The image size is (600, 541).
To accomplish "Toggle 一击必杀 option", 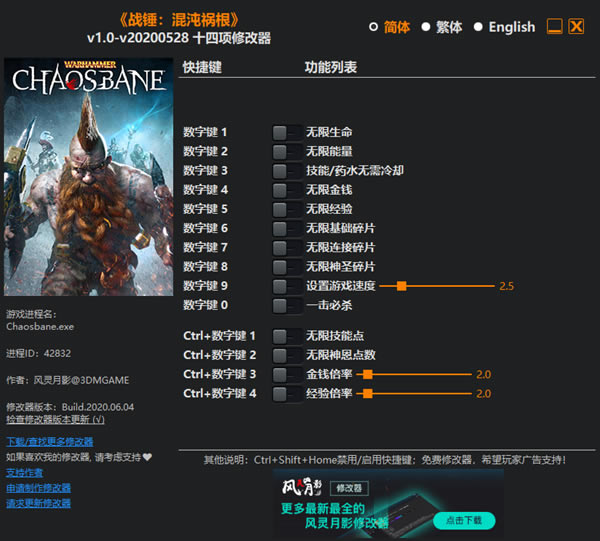I will click(x=286, y=305).
